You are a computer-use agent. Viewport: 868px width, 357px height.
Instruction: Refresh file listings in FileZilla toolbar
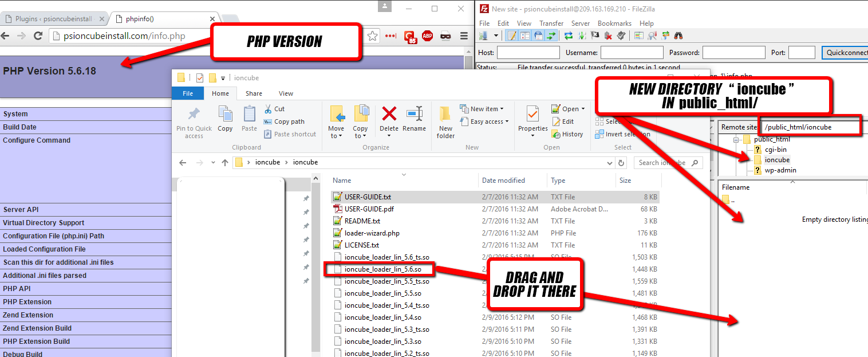569,36
